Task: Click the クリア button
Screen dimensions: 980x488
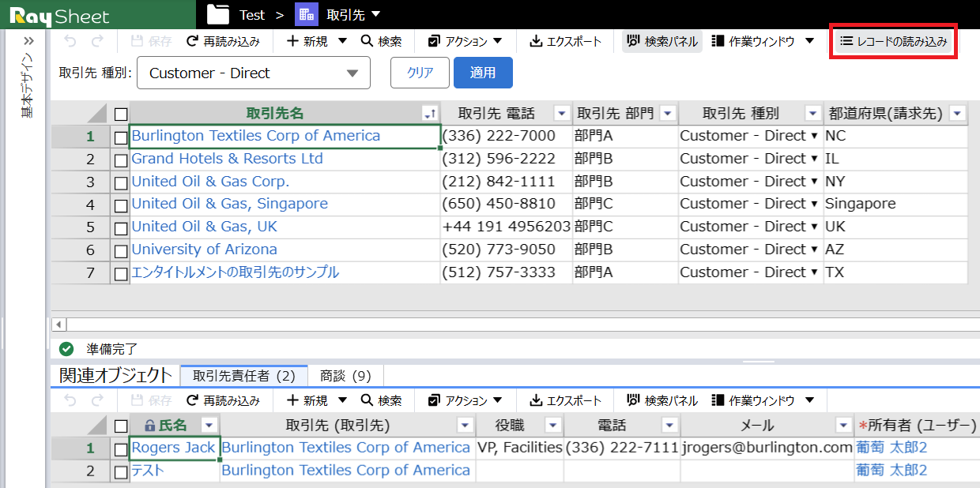Action: pos(420,73)
